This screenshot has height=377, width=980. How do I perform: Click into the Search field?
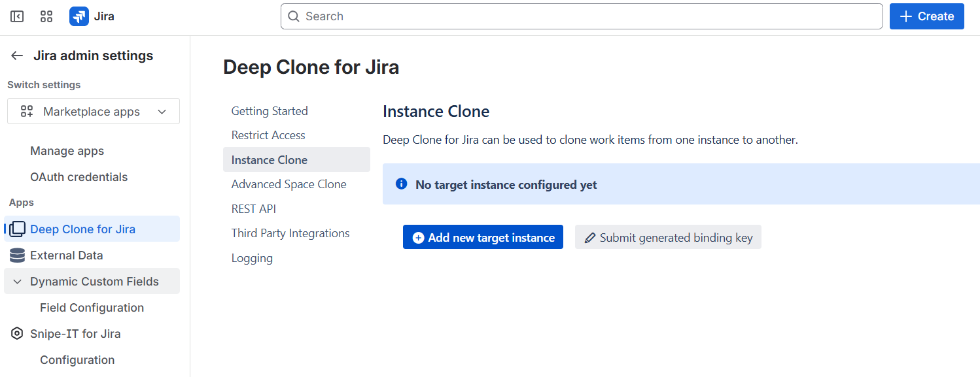pyautogui.click(x=582, y=16)
